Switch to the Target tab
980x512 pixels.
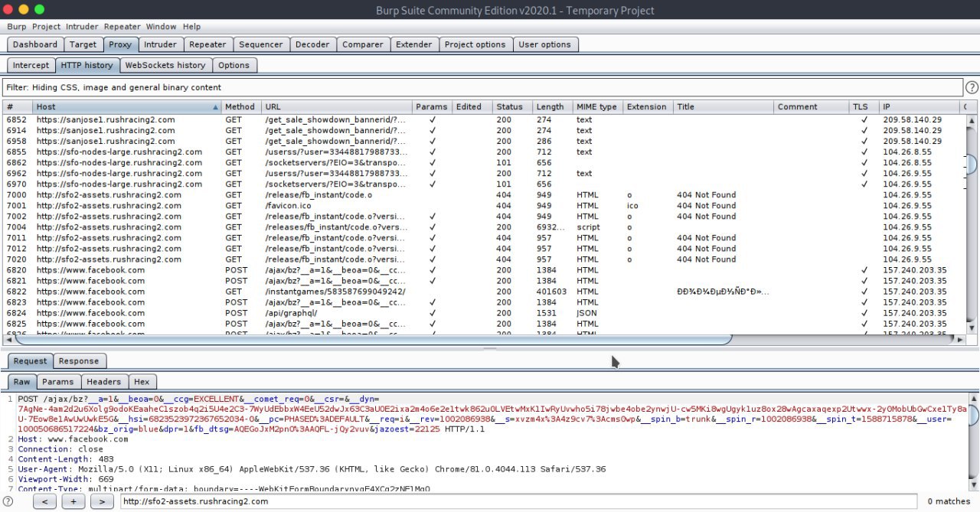83,44
